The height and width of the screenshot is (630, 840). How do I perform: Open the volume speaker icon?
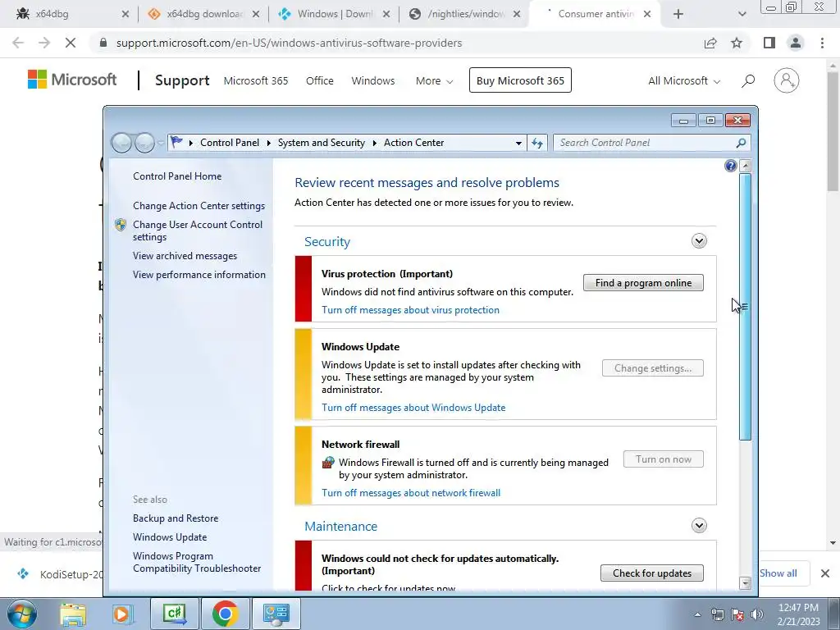[756, 614]
